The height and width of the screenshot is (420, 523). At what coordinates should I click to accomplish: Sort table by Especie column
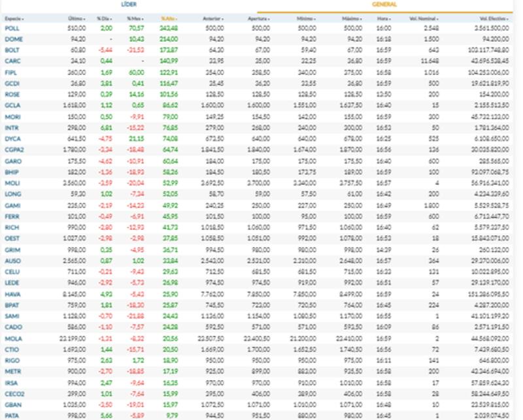pyautogui.click(x=14, y=19)
